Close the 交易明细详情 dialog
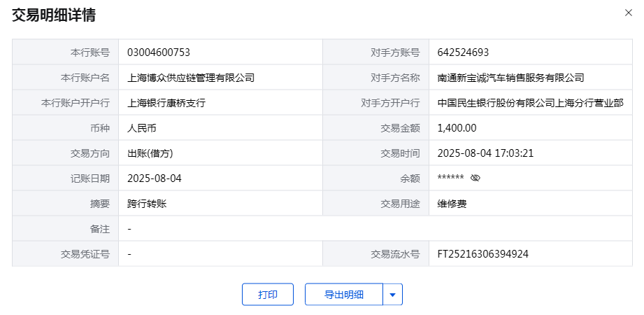 coord(629,12)
